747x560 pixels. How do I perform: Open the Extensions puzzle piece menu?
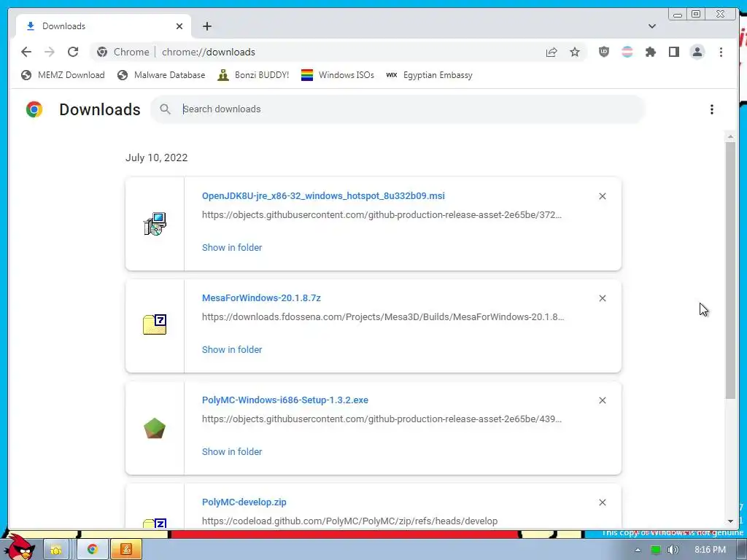(650, 52)
